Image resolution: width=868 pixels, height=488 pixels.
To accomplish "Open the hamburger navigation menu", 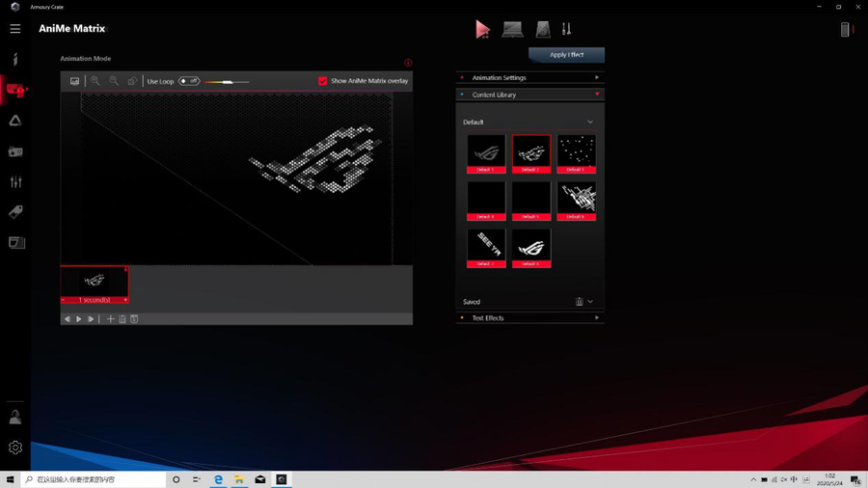I will point(15,29).
